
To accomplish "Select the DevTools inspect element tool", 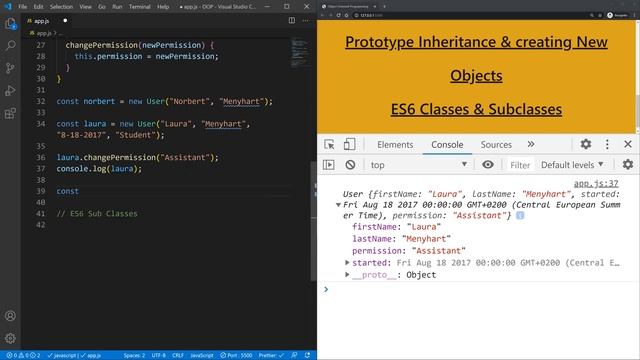I will click(x=329, y=144).
